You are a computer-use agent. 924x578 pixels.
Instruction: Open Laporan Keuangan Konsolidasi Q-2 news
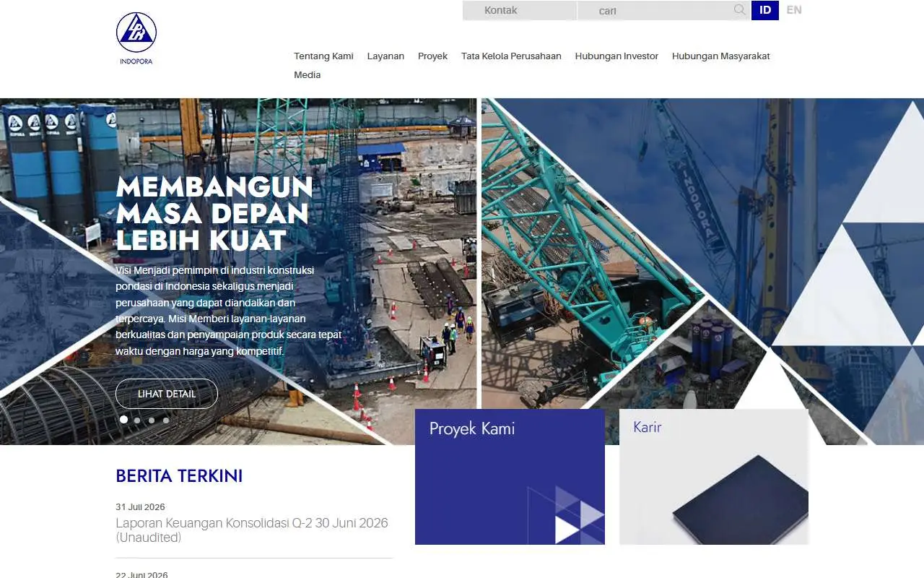coord(252,530)
